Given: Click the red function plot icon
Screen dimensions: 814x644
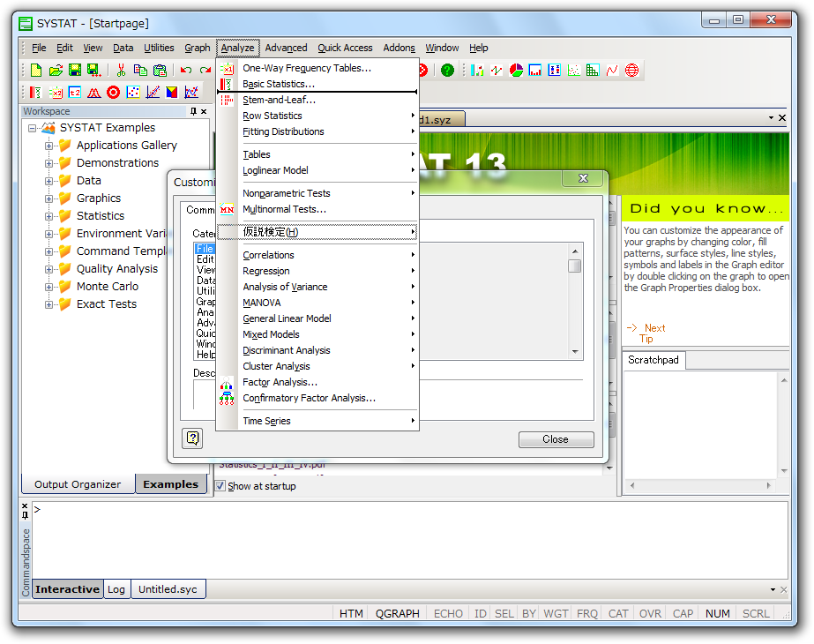Looking at the screenshot, I should 613,70.
